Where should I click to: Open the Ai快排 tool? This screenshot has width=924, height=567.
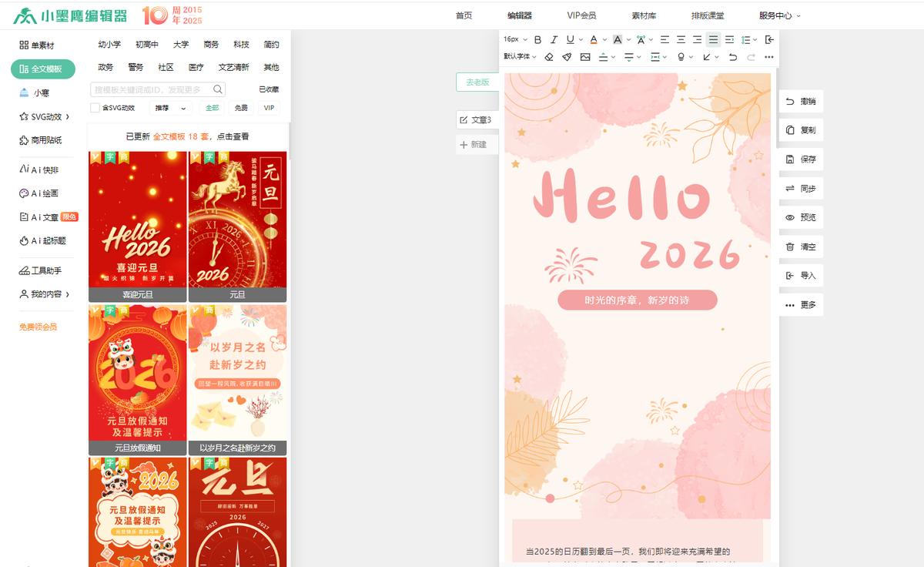[x=39, y=170]
